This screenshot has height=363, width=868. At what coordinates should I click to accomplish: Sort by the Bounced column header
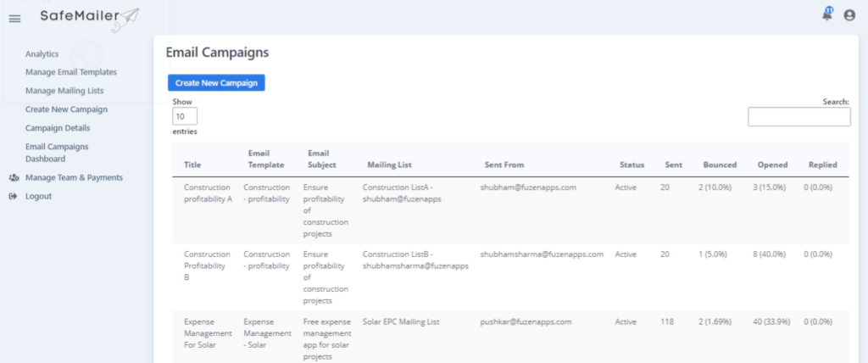pyautogui.click(x=720, y=165)
